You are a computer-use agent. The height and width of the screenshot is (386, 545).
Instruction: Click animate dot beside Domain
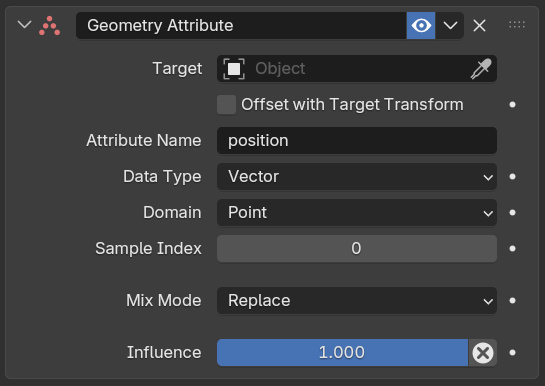512,213
